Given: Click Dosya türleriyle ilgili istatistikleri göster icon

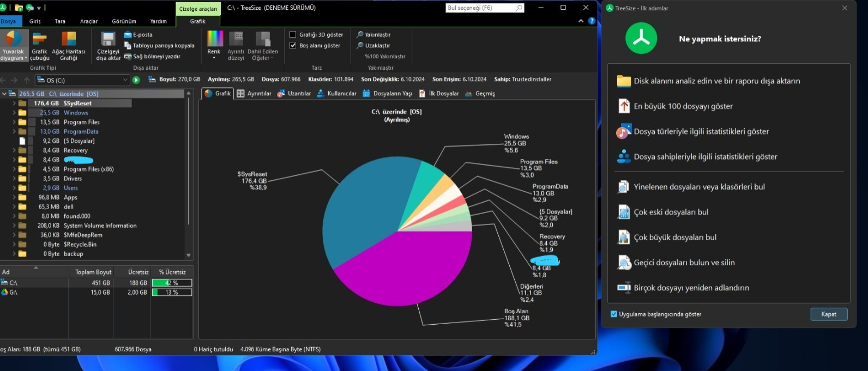Looking at the screenshot, I should (x=624, y=131).
